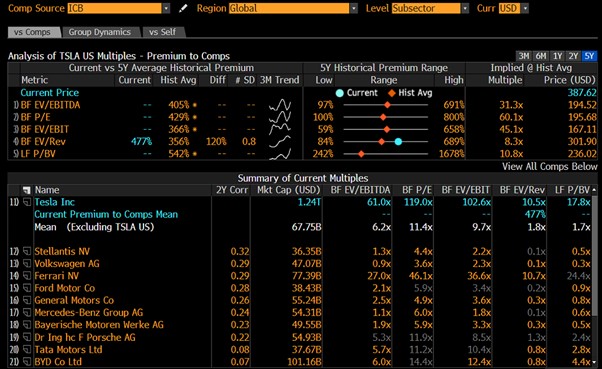Select the BF EV/Rev metric row

(302, 142)
